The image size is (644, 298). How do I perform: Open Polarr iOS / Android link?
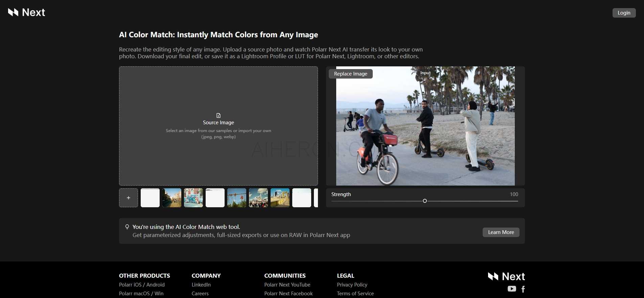[142, 285]
